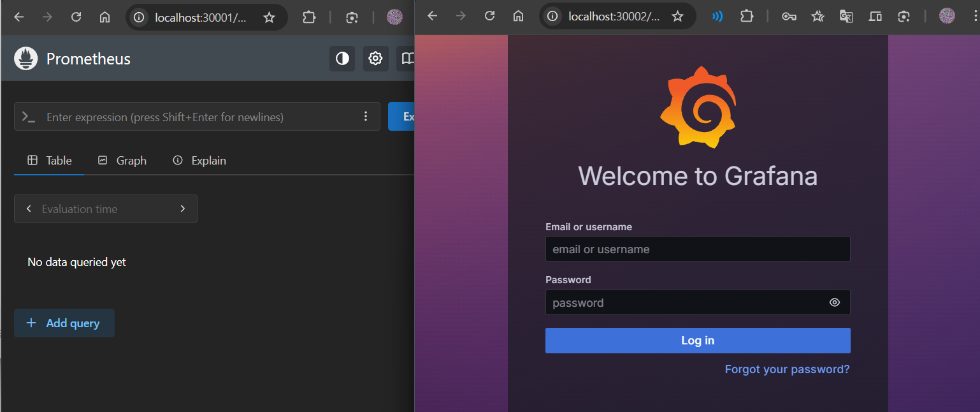This screenshot has height=412, width=980.
Task: Open profile avatar in Grafana browser window
Action: (947, 16)
